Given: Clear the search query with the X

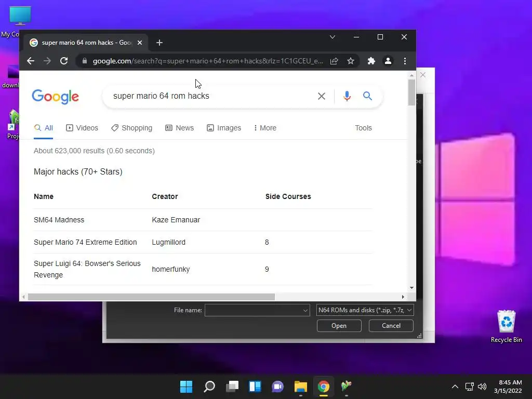Looking at the screenshot, I should pos(321,96).
